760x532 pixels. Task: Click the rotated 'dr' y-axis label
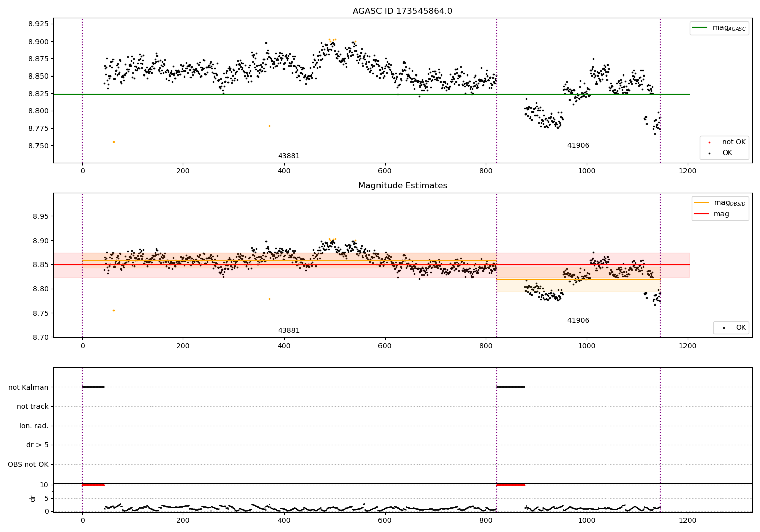pos(33,498)
